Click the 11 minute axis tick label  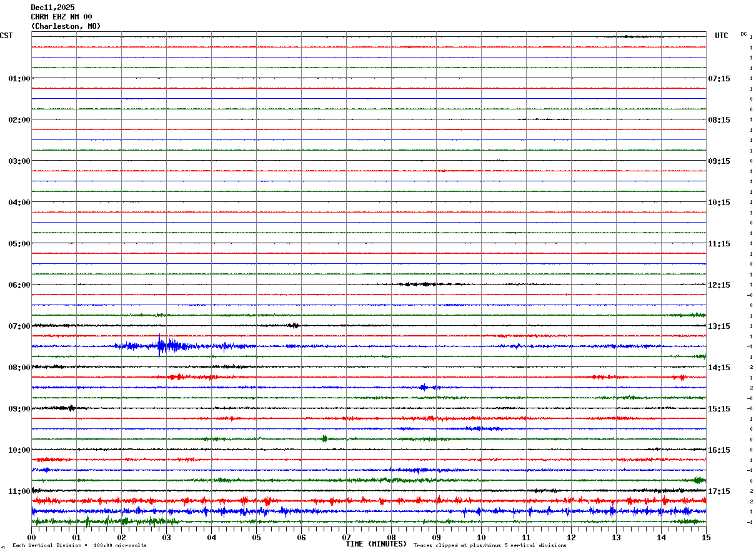pos(527,537)
